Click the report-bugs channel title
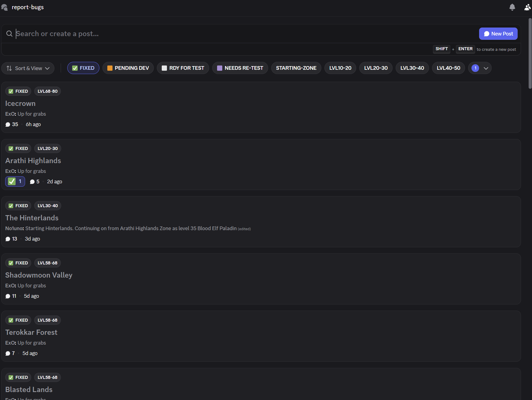The image size is (532, 400). pos(28,7)
